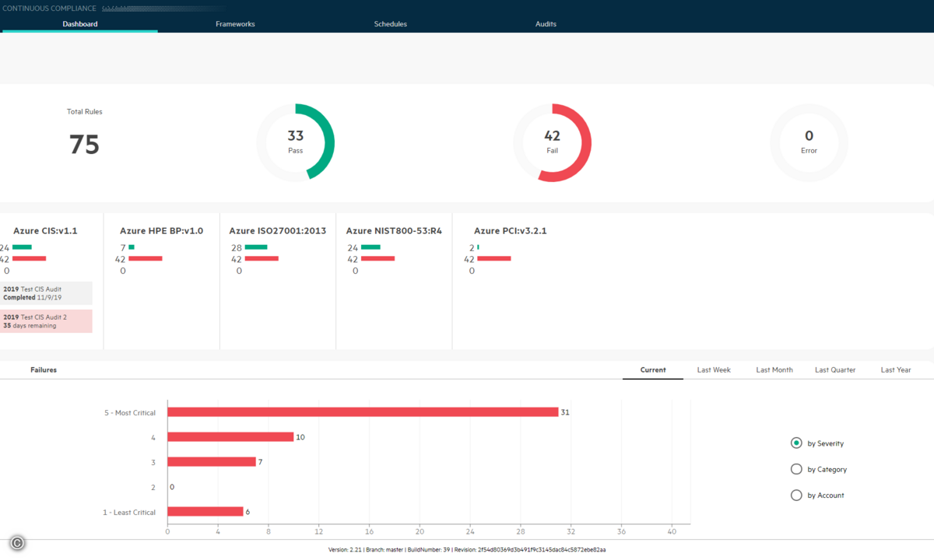Viewport: 934px width, 560px height.
Task: Click the red Fail donut chart
Action: 553,143
